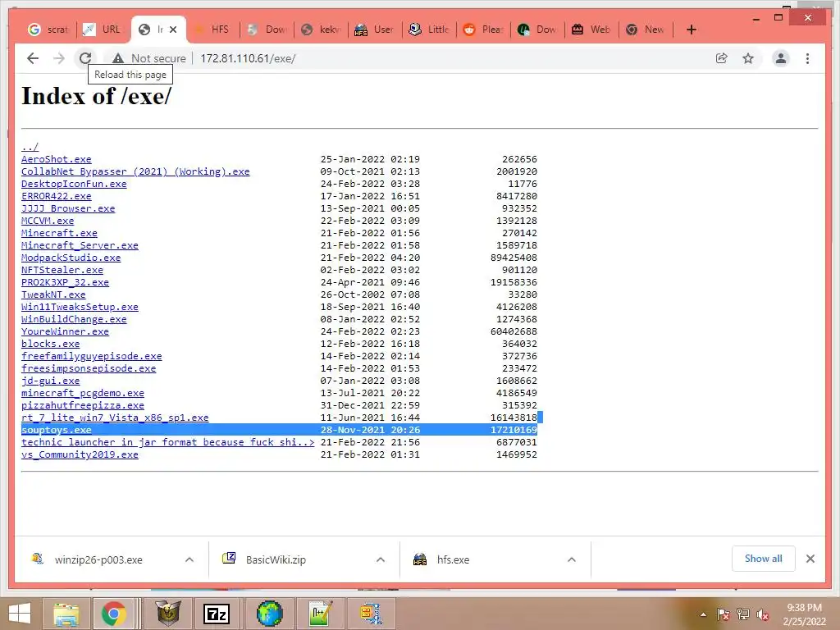
Task: Click WinBuildChange.exe link
Action: pos(74,319)
